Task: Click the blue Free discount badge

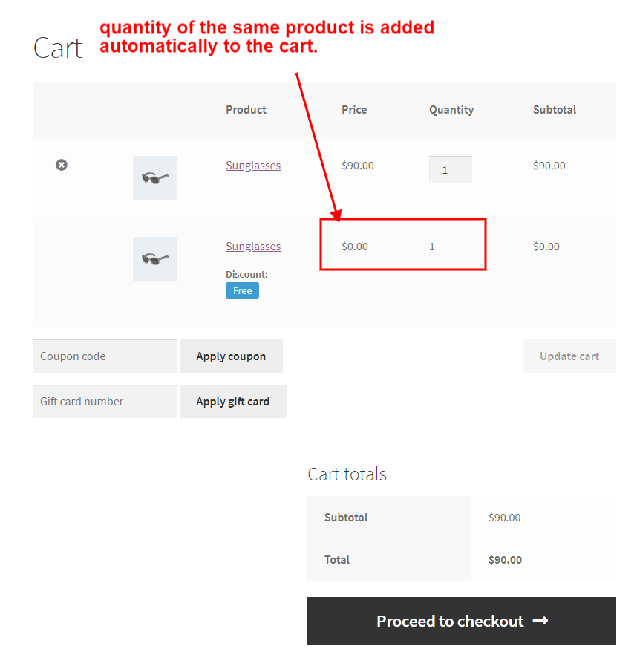Action: click(x=242, y=290)
